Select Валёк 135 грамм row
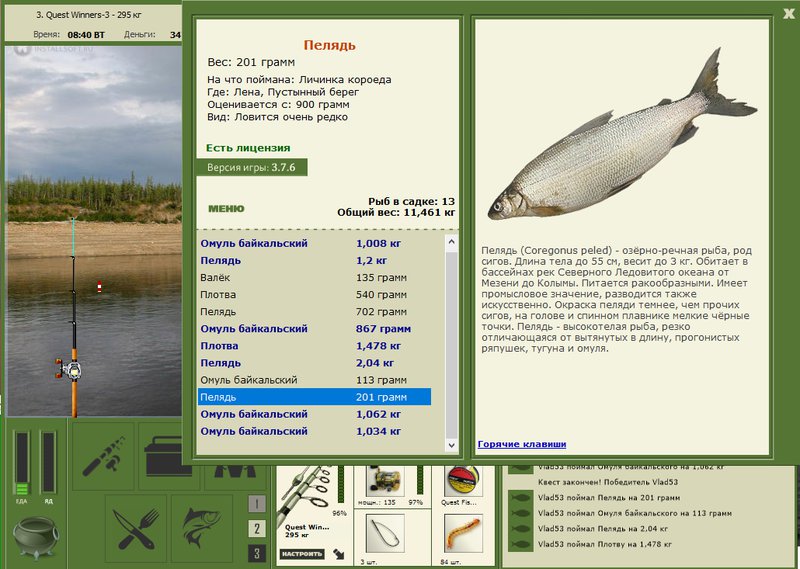This screenshot has width=800, height=569. (x=314, y=278)
